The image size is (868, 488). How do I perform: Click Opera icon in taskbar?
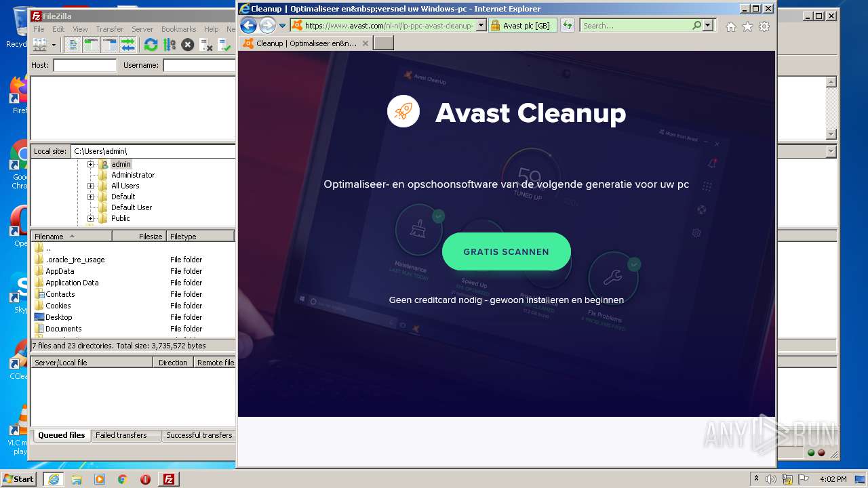145,479
